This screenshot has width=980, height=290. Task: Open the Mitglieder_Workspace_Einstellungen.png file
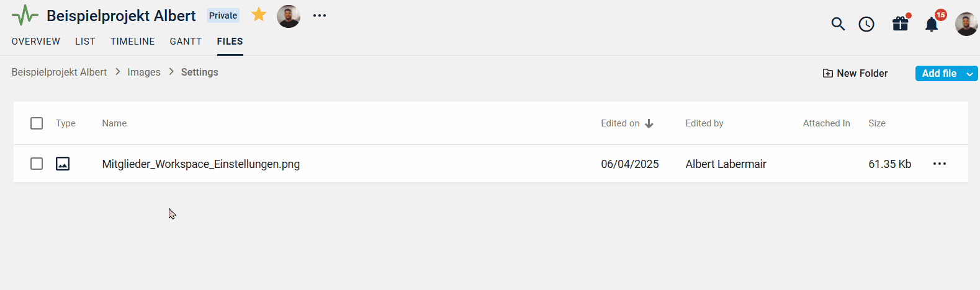201,164
